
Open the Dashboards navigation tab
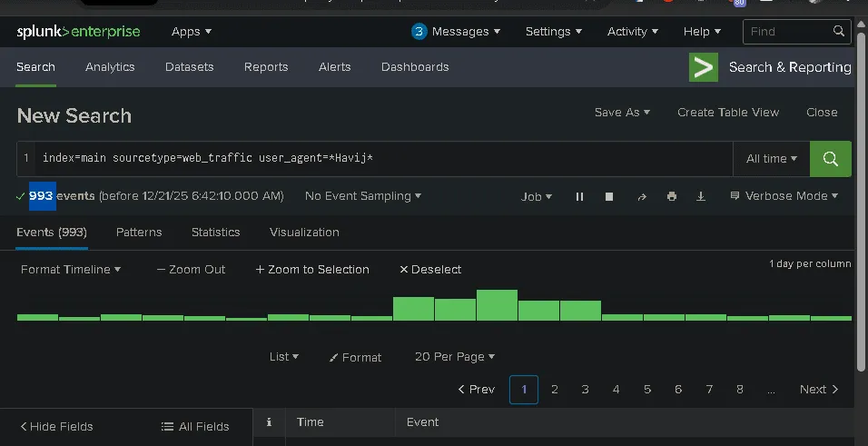coord(415,67)
